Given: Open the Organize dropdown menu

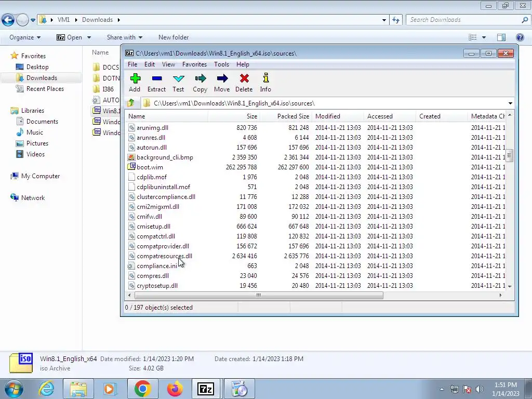Looking at the screenshot, I should click(x=25, y=37).
